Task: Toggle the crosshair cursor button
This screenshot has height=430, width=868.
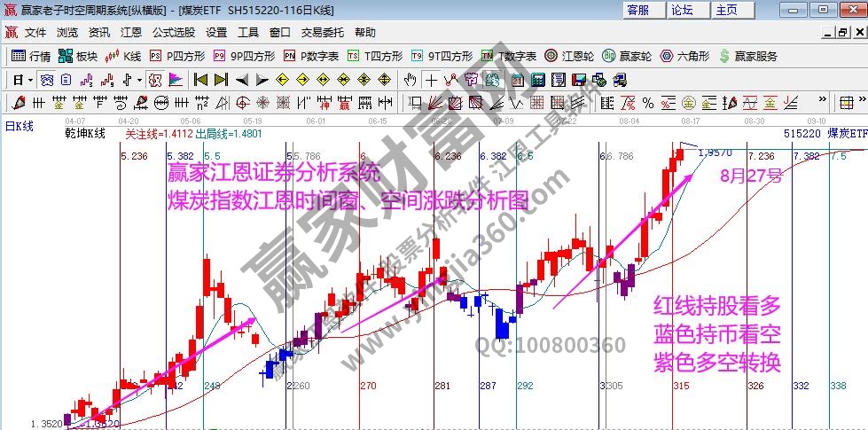Action: 431,80
